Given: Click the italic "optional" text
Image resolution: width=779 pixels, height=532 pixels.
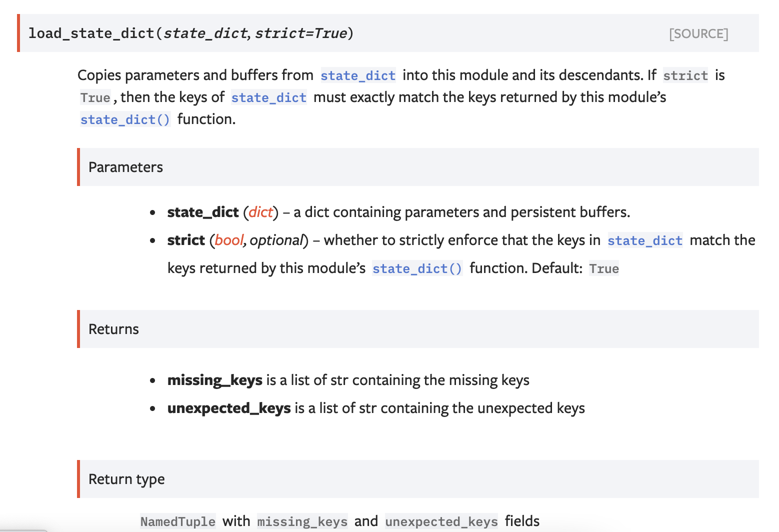Looking at the screenshot, I should click(276, 240).
